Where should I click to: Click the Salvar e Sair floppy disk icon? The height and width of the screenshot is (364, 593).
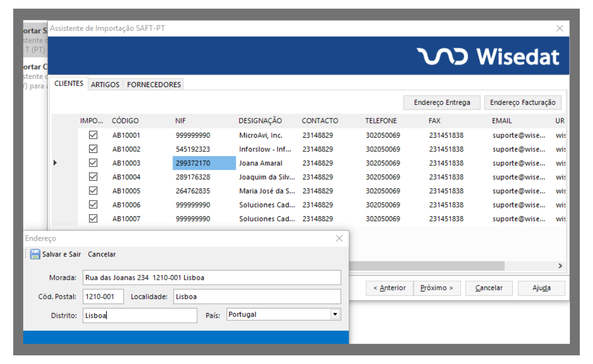tap(35, 254)
